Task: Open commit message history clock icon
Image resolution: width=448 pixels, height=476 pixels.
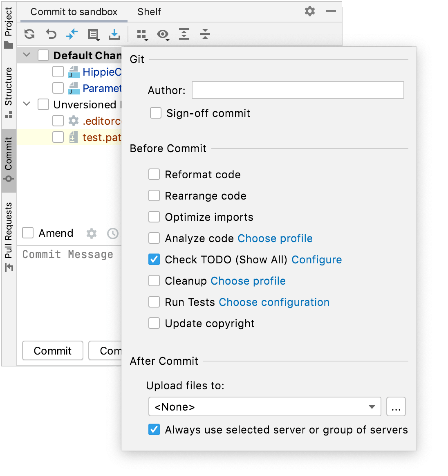Action: point(113,233)
